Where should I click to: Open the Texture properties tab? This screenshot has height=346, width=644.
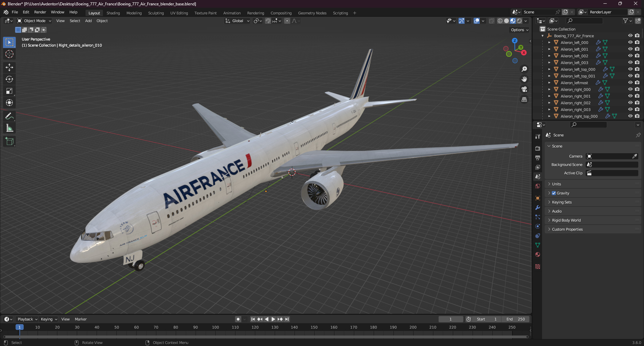(x=538, y=267)
